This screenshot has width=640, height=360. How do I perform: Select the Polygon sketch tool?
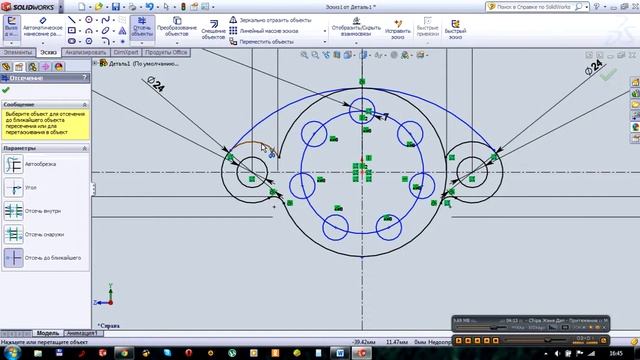(x=89, y=41)
